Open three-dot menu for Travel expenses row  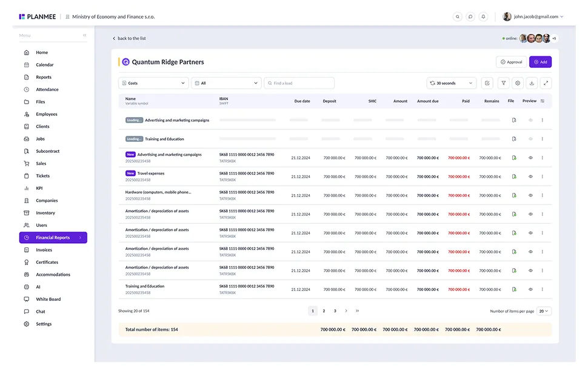(x=543, y=177)
